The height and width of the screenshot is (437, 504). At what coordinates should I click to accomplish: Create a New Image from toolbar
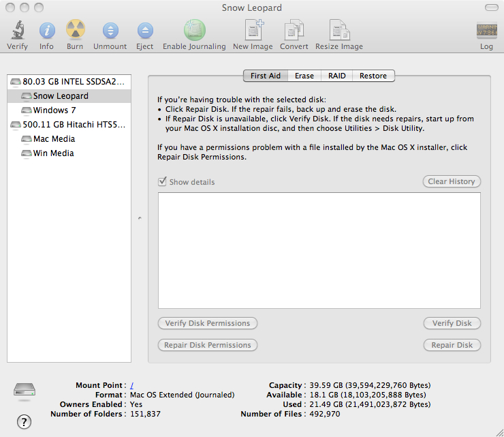pos(254,29)
